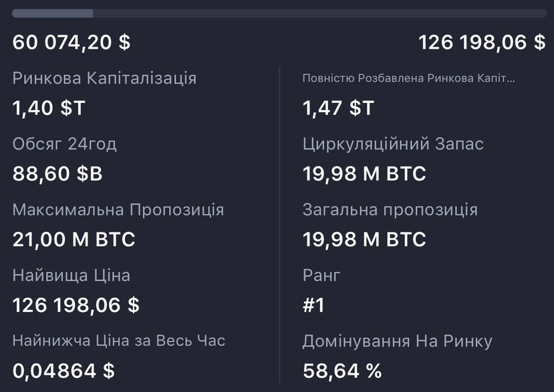Screen dimensions: 554x392
Task: Click the 88,60 $B volume value
Action: pos(57,174)
